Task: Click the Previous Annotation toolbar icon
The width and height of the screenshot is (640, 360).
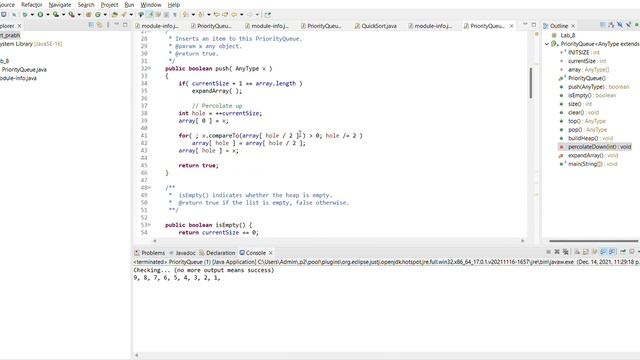Action: click(x=201, y=14)
